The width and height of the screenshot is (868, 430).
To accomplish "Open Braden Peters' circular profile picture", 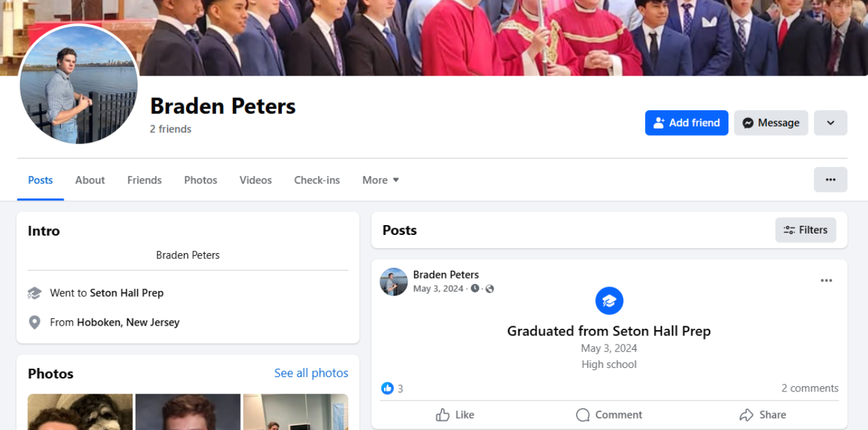I will click(x=79, y=84).
